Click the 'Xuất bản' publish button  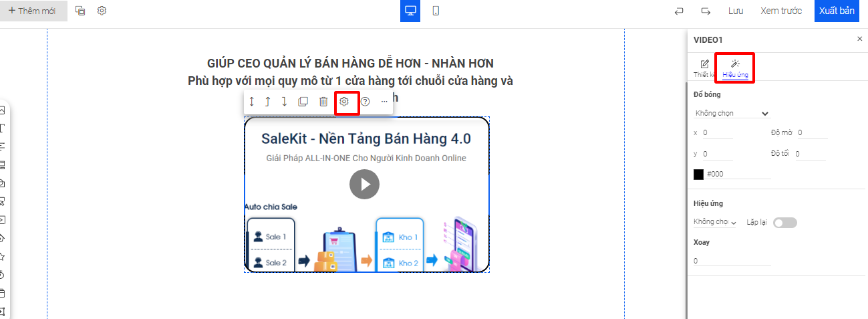click(837, 11)
